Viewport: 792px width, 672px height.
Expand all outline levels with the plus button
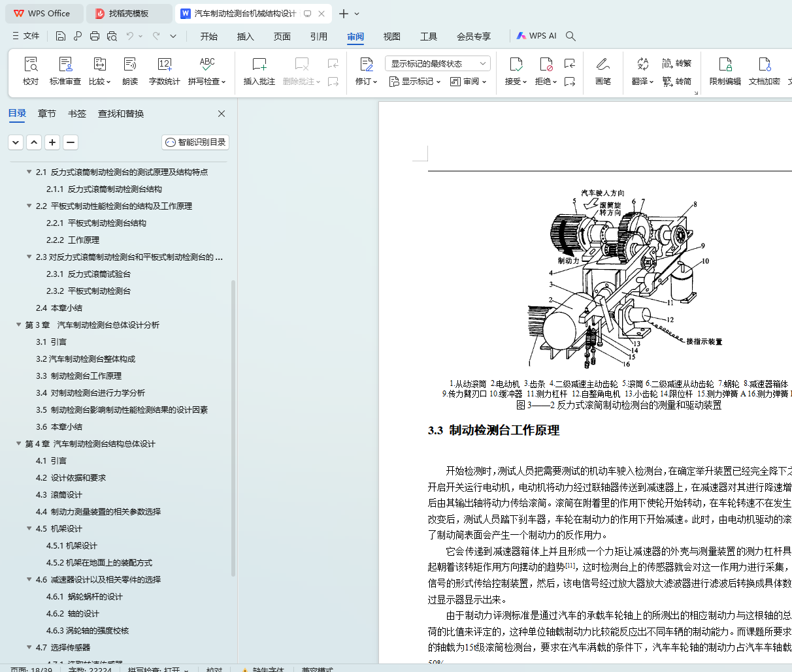[52, 142]
